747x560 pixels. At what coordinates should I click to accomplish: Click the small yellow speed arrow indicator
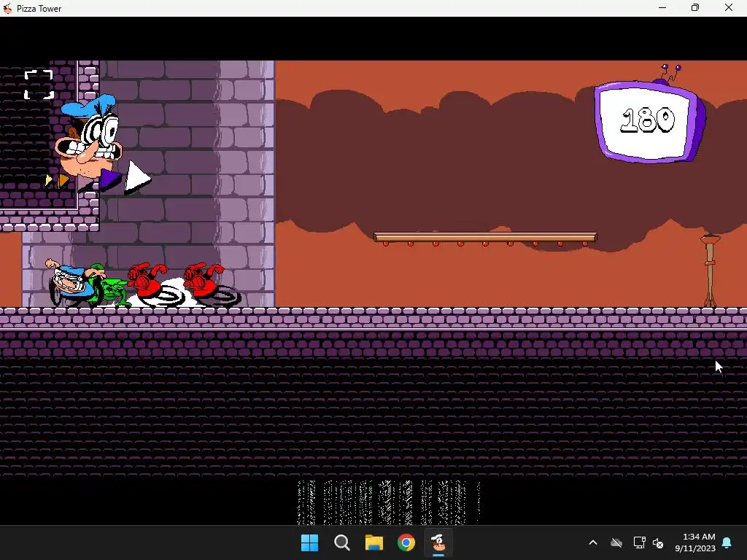point(49,180)
